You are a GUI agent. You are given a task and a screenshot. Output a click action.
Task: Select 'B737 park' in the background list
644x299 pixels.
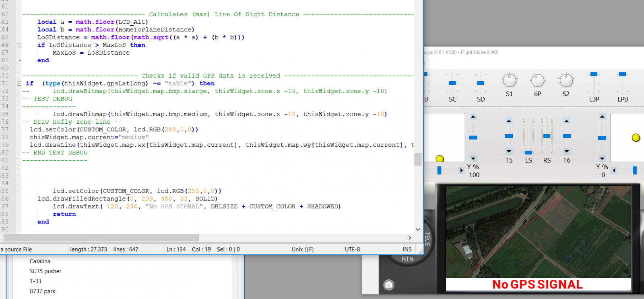(42, 291)
